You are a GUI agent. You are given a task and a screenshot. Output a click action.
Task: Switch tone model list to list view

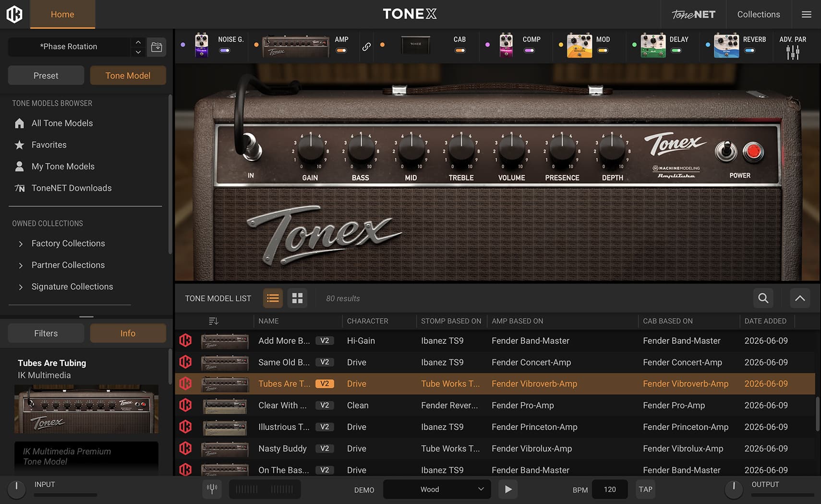tap(273, 298)
